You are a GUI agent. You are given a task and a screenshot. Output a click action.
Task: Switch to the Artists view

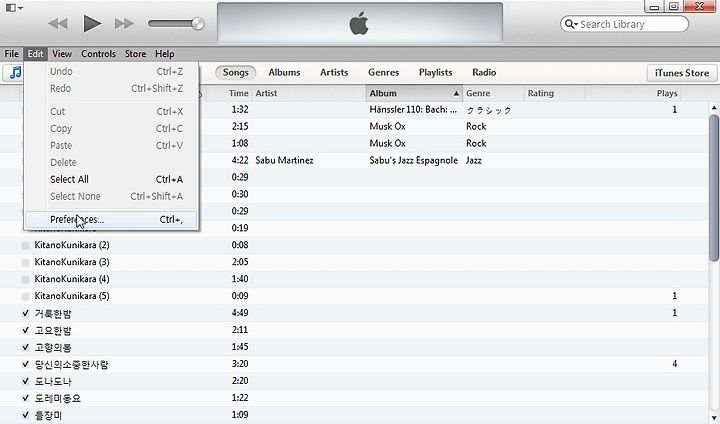tap(334, 73)
